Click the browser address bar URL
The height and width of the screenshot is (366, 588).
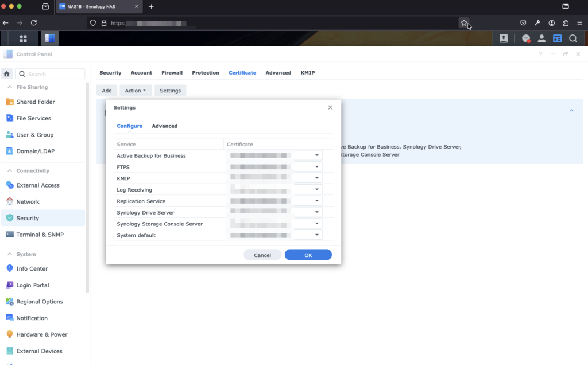pos(150,23)
